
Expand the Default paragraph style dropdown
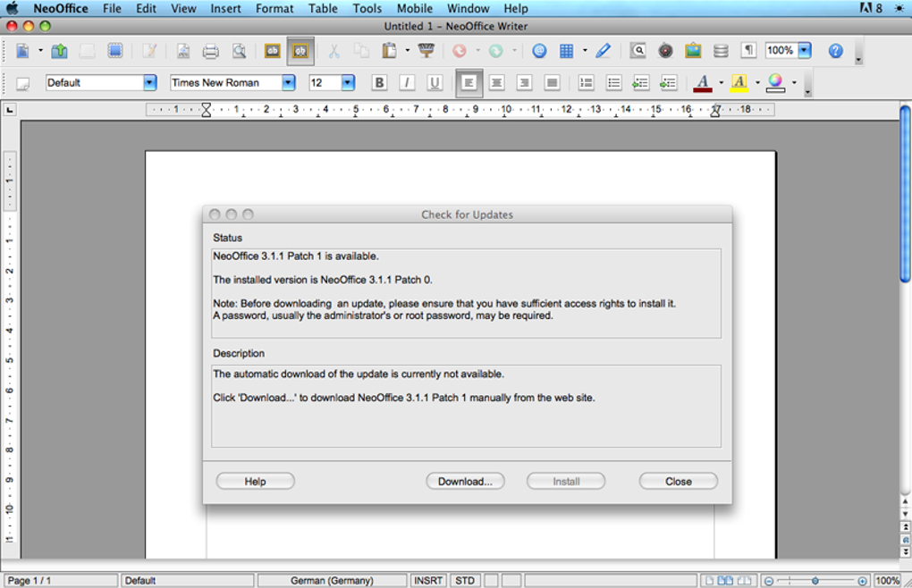pos(150,82)
